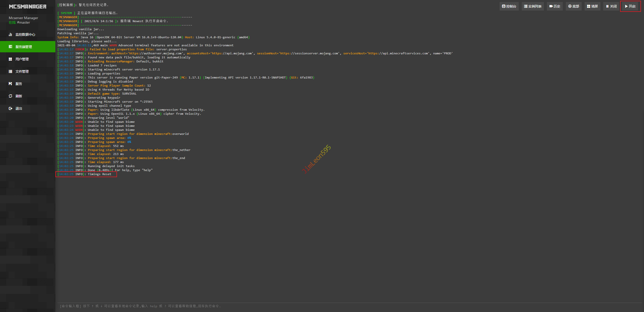Screen dimensions: 644x312
Task: Click the MCSMANAGER logo title
Action: [x=28, y=7]
